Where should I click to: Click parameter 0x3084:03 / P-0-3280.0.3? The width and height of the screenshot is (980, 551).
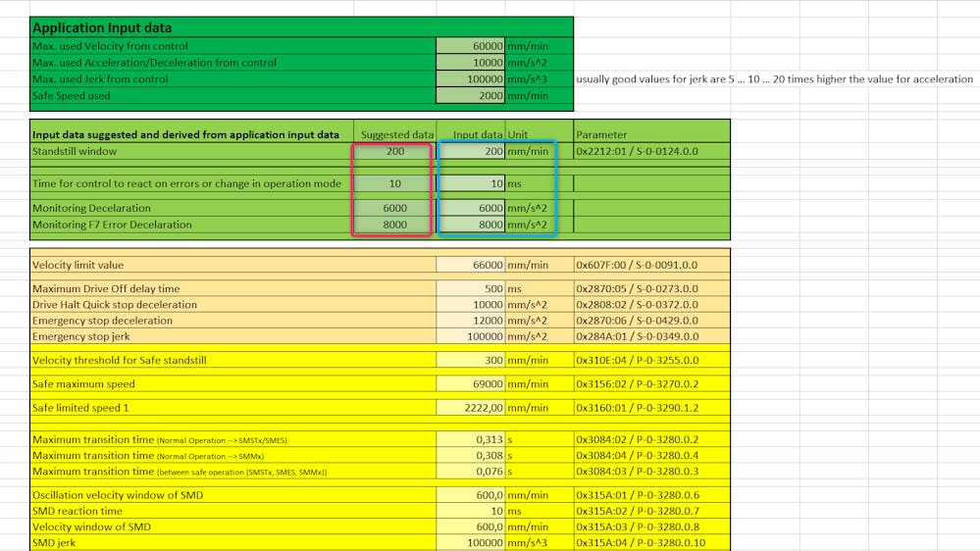point(637,472)
